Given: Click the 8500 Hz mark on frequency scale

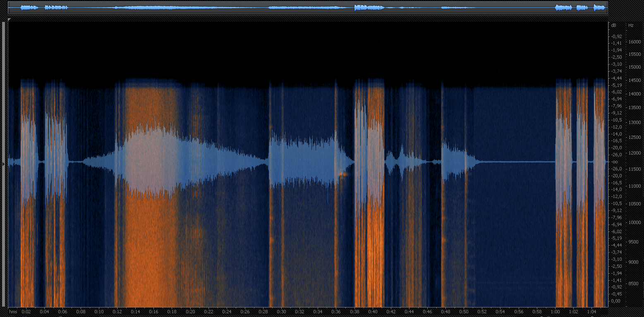Looking at the screenshot, I should tap(633, 284).
